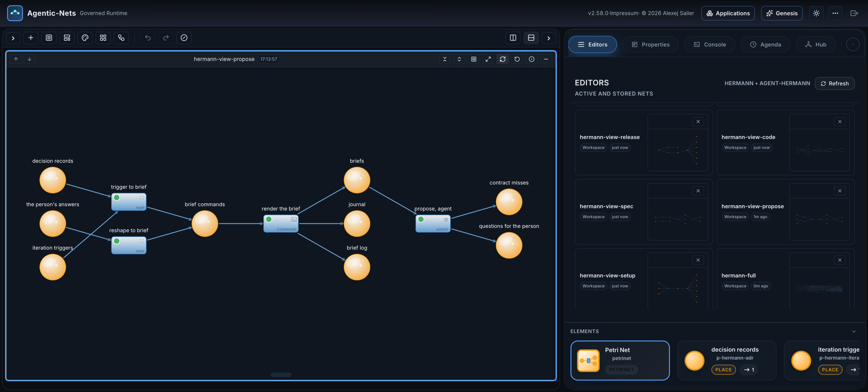This screenshot has height=392, width=868.
Task: Select the decision records element card
Action: click(726, 360)
